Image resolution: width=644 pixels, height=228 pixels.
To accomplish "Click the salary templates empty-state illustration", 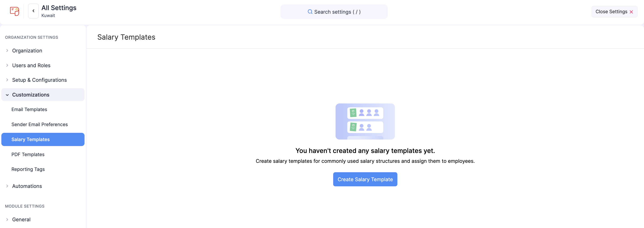I will pyautogui.click(x=365, y=122).
